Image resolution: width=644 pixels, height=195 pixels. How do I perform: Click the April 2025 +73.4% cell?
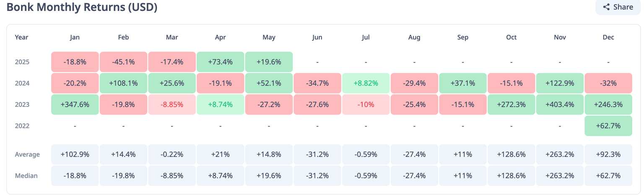pos(220,62)
